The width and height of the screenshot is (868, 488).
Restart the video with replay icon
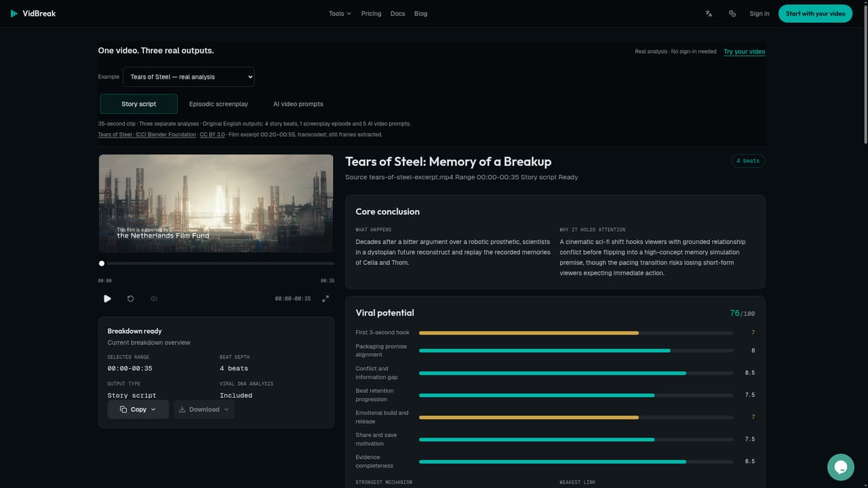pos(131,298)
